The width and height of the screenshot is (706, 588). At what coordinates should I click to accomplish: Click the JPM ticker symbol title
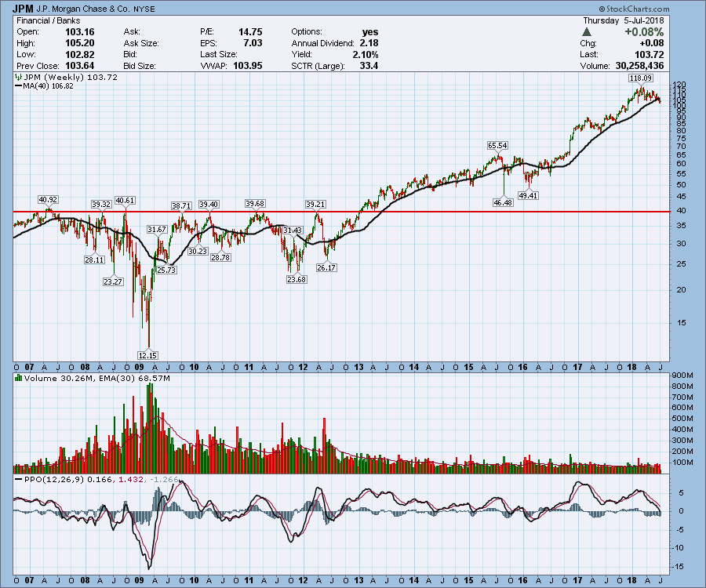click(x=23, y=9)
